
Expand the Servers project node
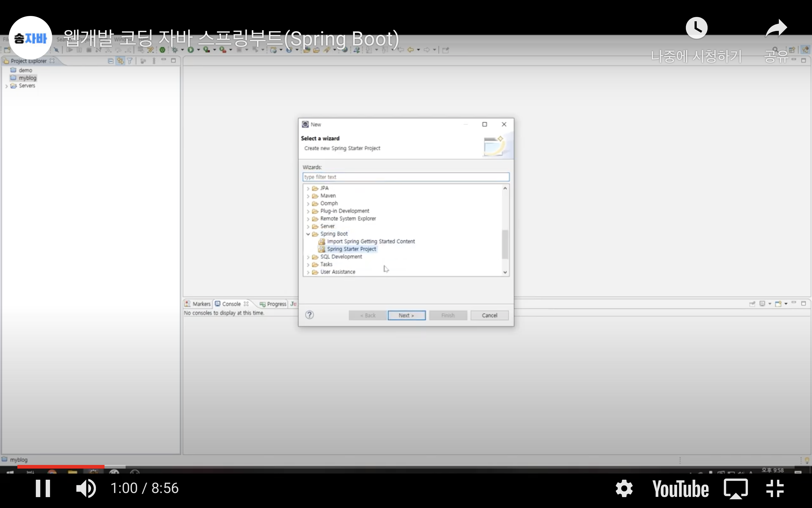click(6, 86)
